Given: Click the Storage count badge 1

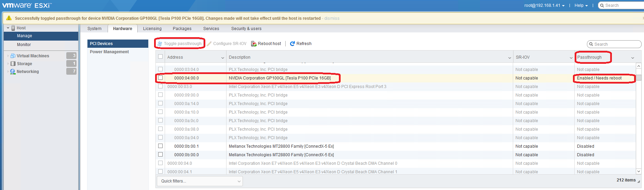Looking at the screenshot, I should (x=71, y=63).
